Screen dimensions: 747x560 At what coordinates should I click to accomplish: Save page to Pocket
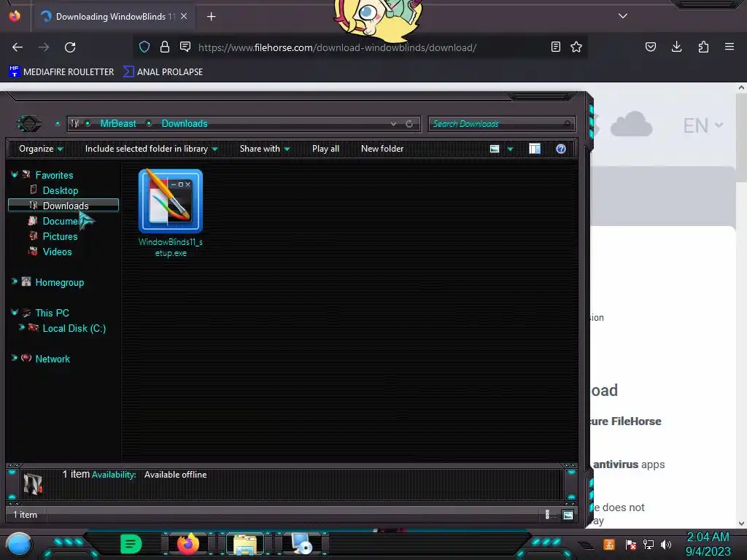pyautogui.click(x=650, y=47)
